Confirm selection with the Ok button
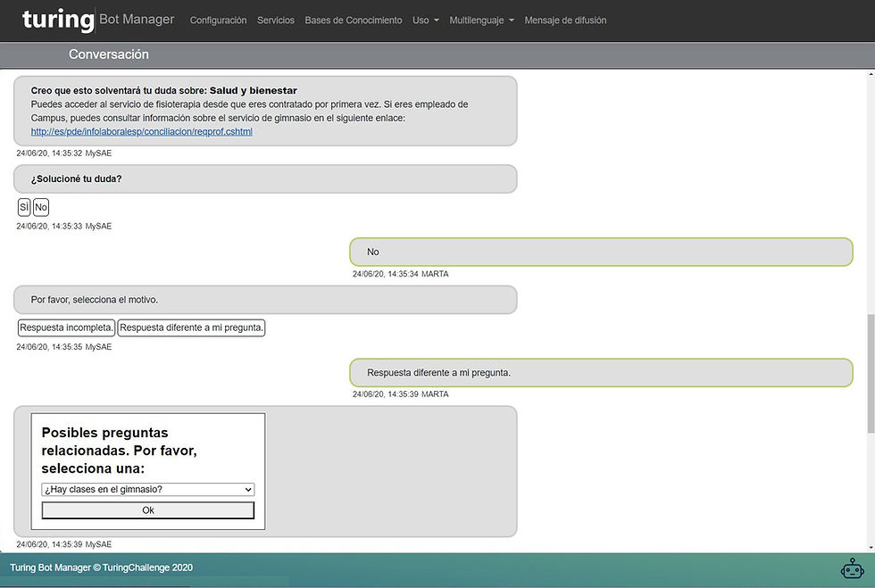 148,509
